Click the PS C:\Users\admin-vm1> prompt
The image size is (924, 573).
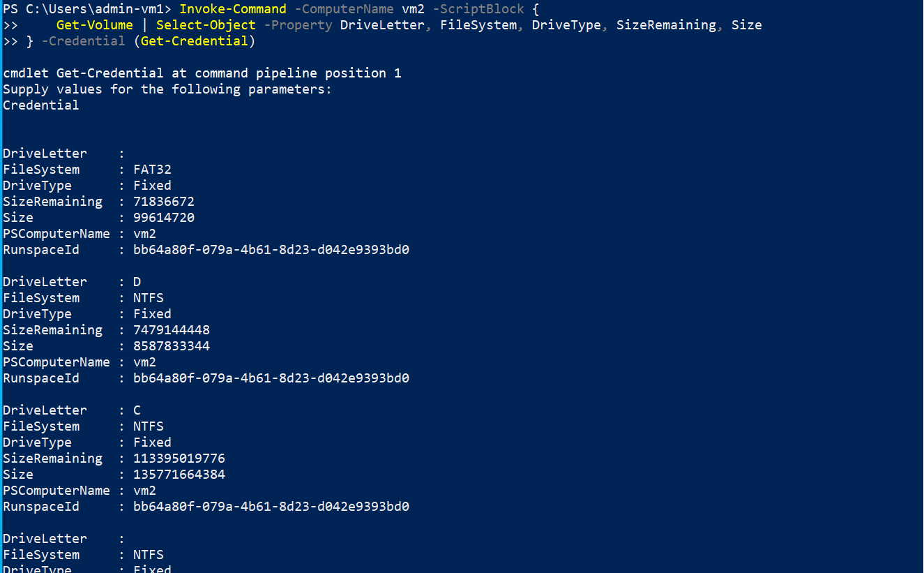pyautogui.click(x=87, y=9)
